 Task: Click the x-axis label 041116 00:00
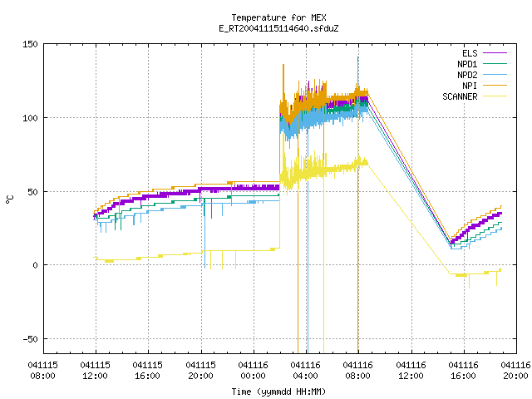253,371
